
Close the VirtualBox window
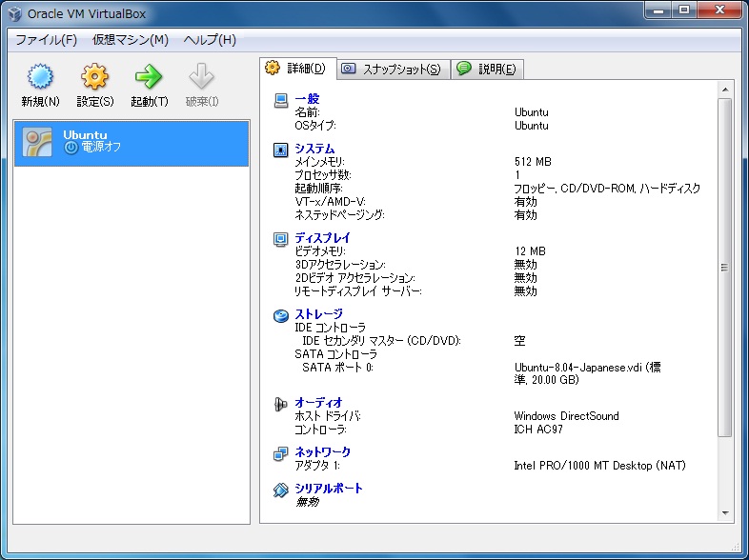[719, 10]
